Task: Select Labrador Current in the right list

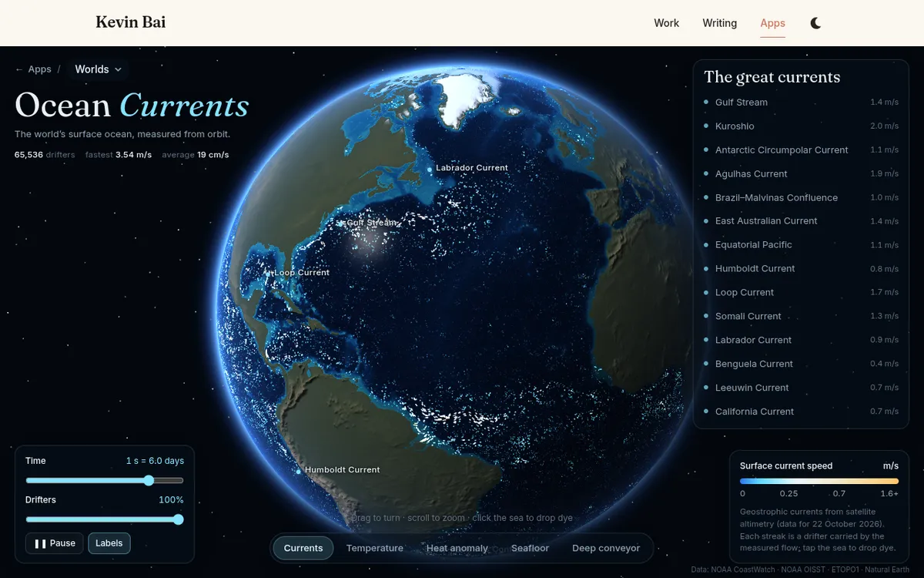Action: (801, 340)
